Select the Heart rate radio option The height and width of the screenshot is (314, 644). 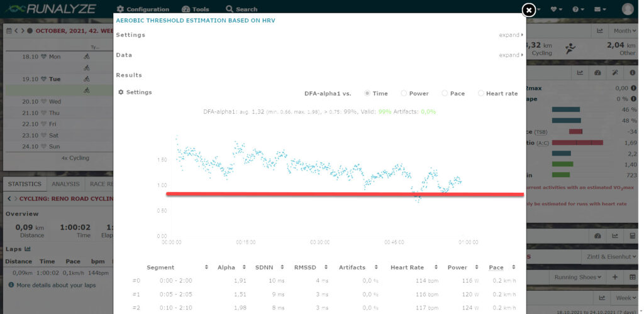[x=481, y=94]
